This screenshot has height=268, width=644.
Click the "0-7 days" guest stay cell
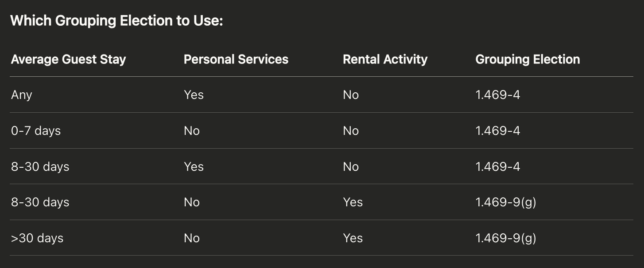36,131
